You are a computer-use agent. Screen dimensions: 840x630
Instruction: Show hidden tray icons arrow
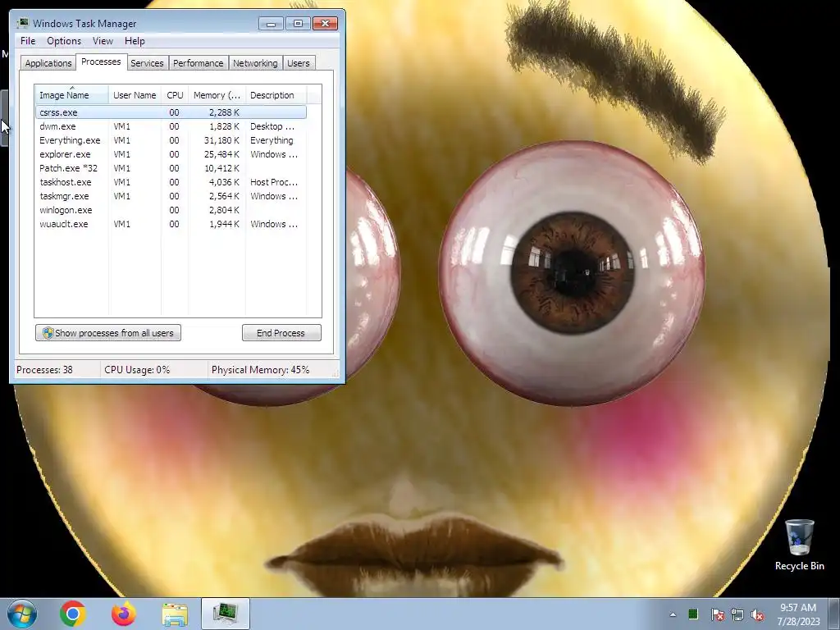pyautogui.click(x=673, y=614)
